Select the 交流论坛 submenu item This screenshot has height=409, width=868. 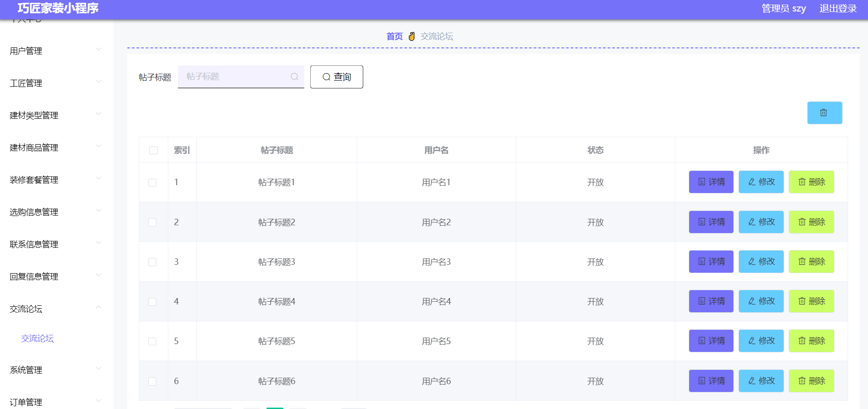coord(37,339)
